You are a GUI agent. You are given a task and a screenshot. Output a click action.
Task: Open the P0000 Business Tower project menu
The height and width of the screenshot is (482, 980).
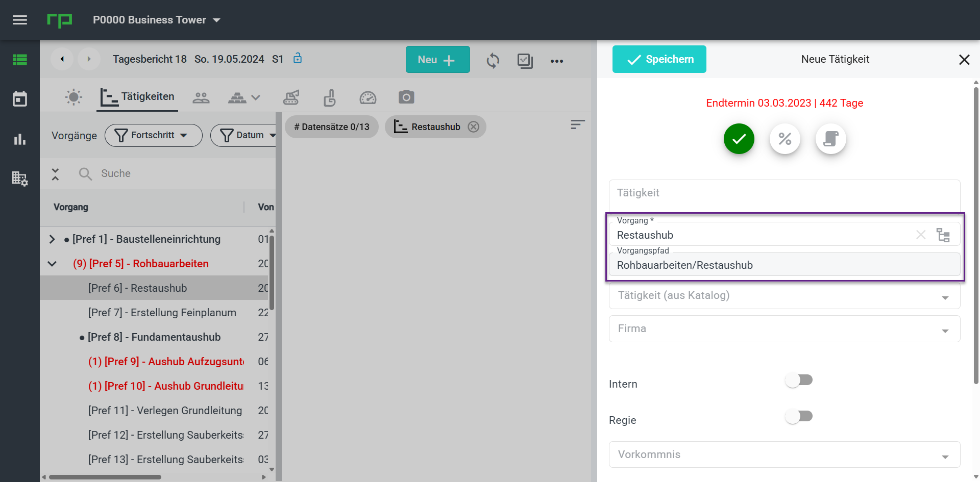point(157,20)
